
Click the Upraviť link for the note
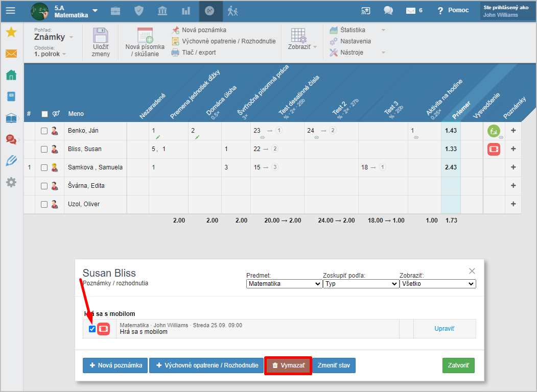(x=444, y=329)
